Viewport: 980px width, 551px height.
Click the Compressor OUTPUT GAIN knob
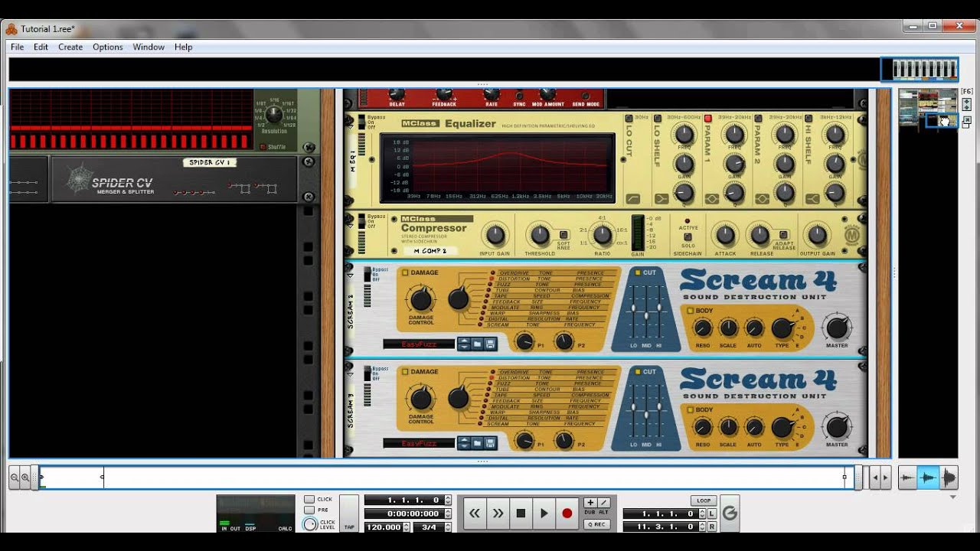(x=817, y=235)
